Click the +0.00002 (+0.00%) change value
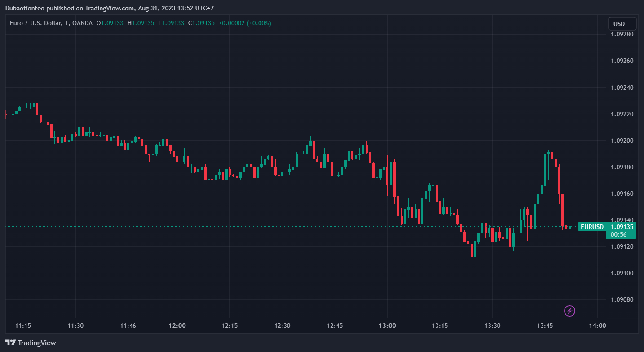644x352 pixels. tap(245, 23)
